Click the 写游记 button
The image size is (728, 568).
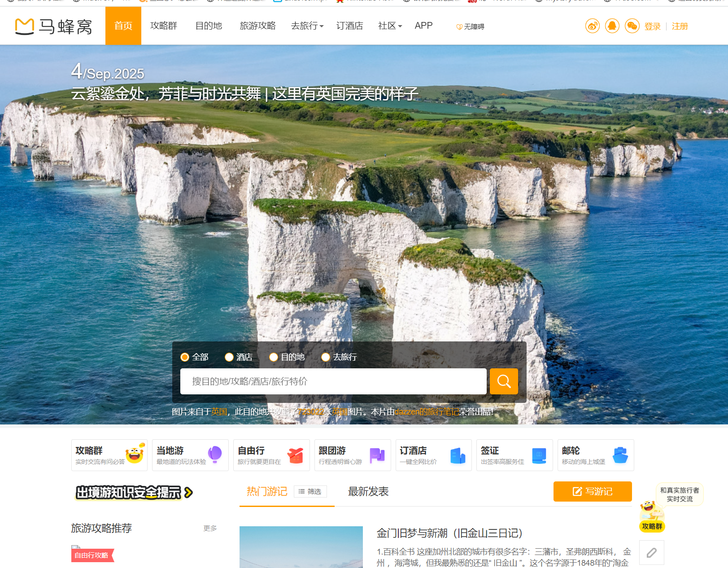click(x=592, y=492)
